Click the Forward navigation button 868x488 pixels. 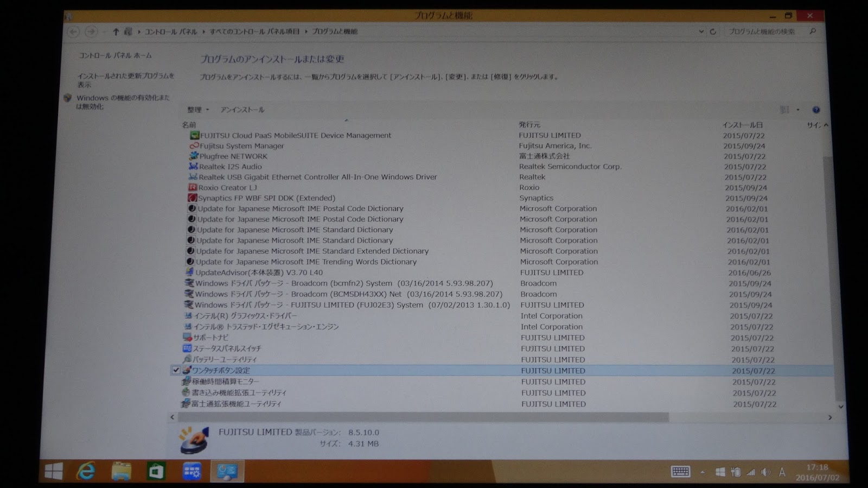(91, 31)
